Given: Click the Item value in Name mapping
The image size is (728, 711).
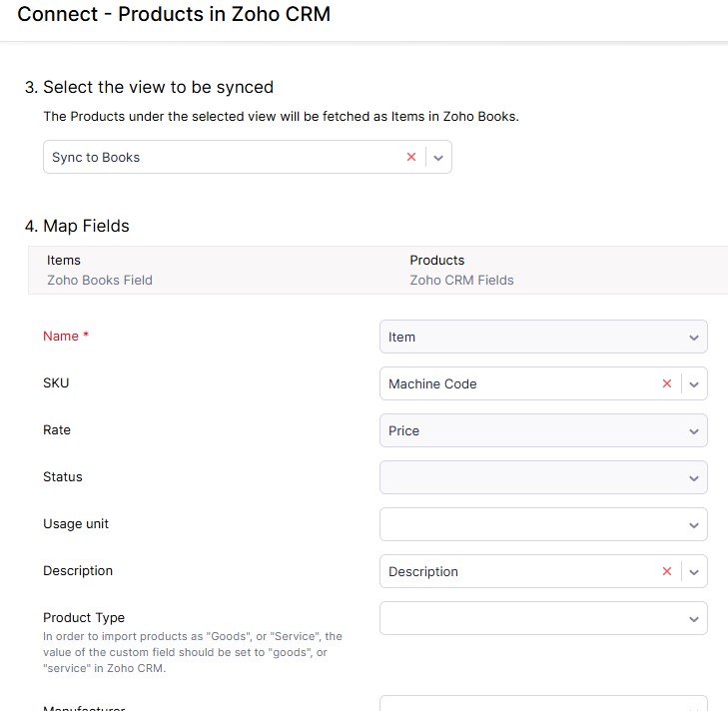Looking at the screenshot, I should pos(402,338).
